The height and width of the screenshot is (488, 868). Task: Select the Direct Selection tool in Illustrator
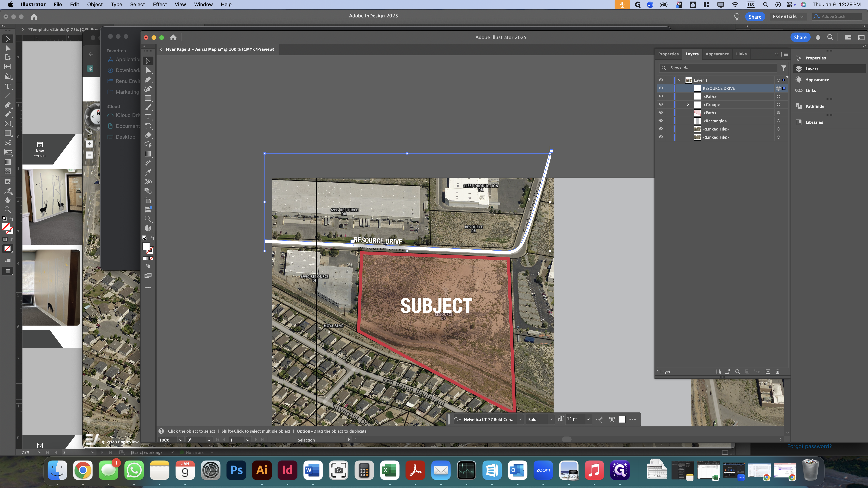[x=148, y=70]
